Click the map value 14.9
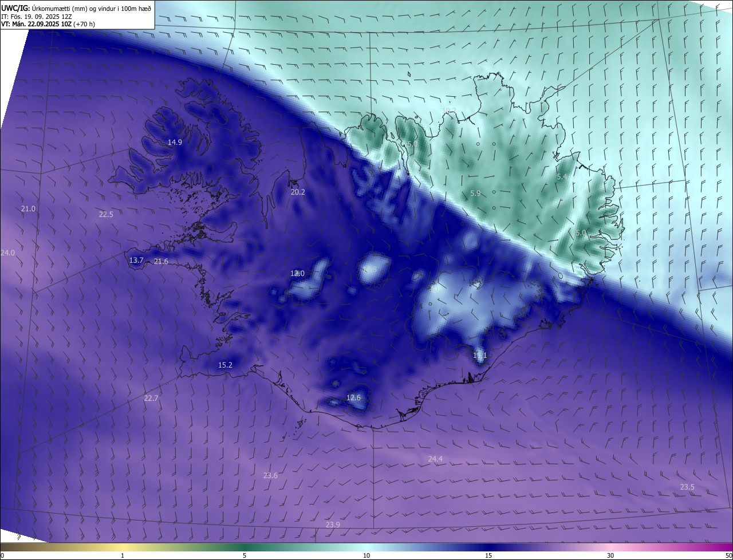 175,142
